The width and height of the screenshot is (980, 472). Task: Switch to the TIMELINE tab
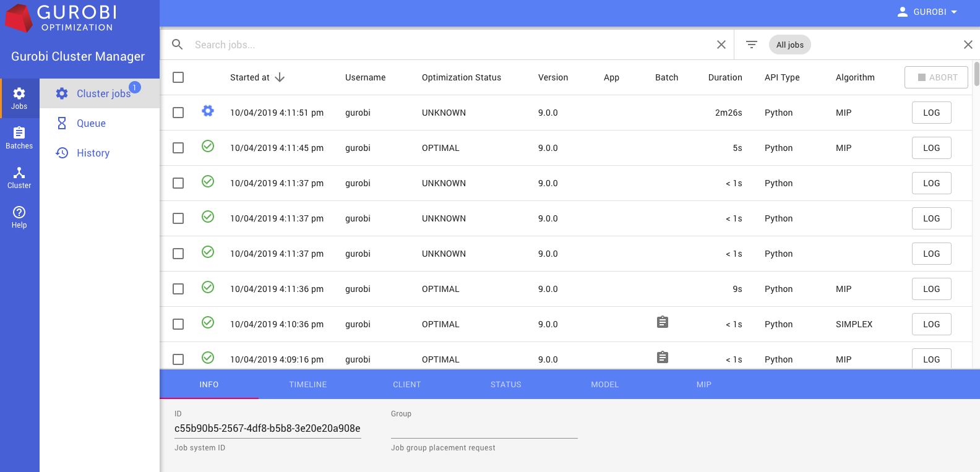(x=307, y=385)
